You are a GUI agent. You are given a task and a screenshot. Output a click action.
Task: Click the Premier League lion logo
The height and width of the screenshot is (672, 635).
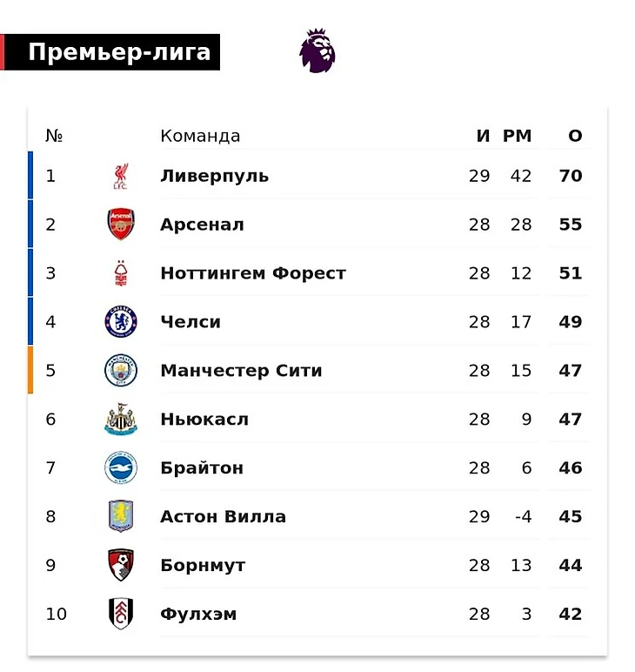tap(317, 50)
